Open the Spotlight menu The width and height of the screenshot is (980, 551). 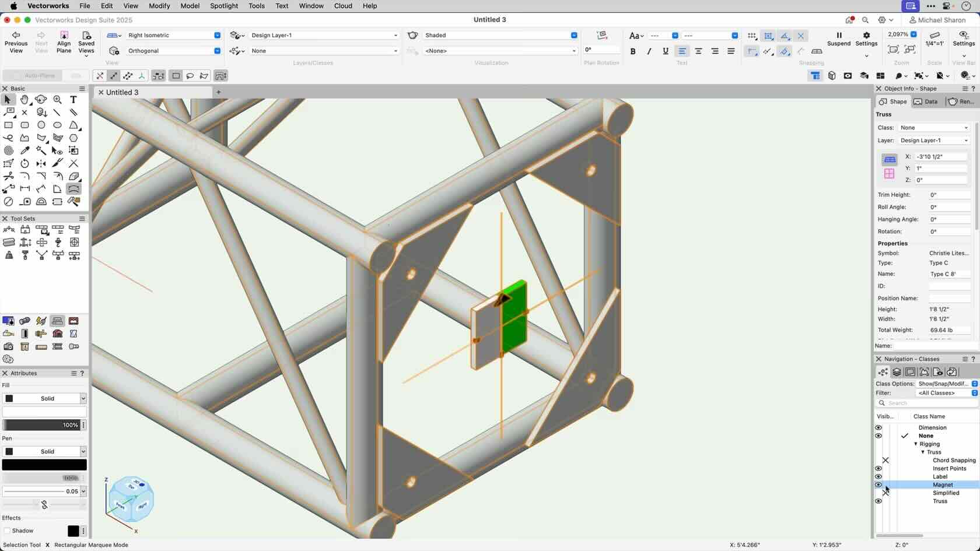tap(224, 6)
